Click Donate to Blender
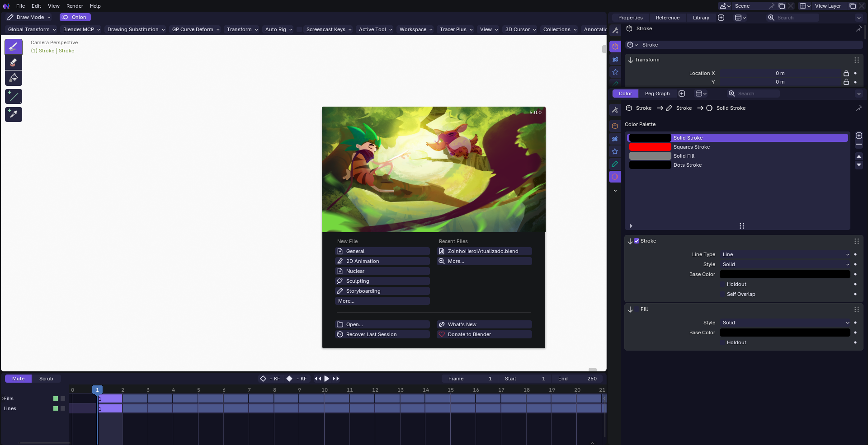868x445 pixels. pos(484,334)
